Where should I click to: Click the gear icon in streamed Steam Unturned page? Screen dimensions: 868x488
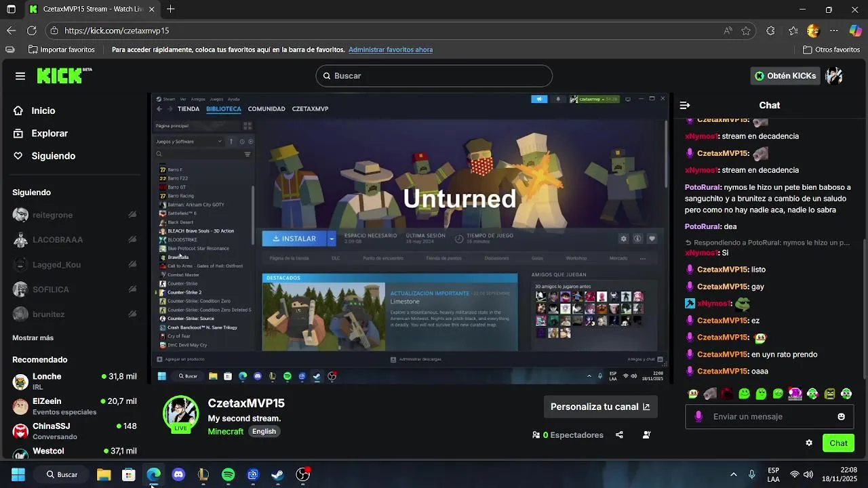623,239
